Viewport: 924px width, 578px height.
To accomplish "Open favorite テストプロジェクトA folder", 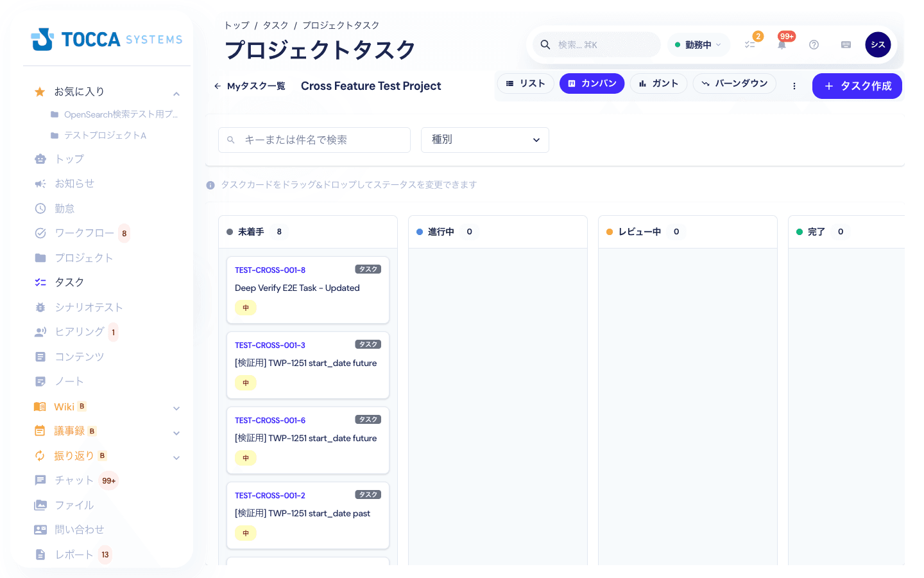I will (x=99, y=136).
